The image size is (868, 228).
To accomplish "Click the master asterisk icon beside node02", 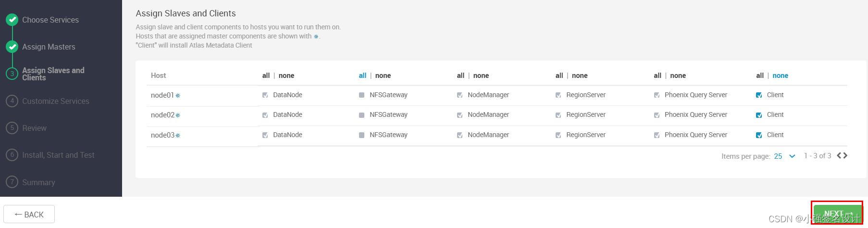I will [178, 115].
